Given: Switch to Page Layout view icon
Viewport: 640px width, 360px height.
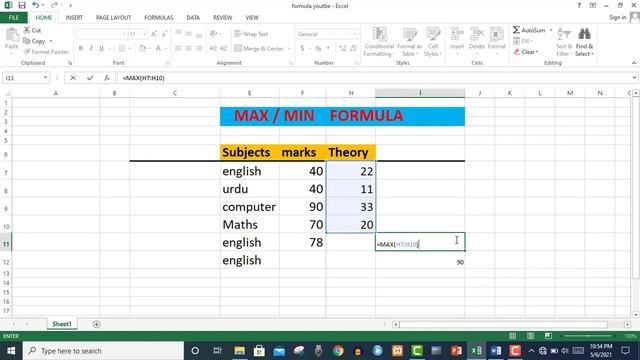Looking at the screenshot, I should tap(530, 336).
